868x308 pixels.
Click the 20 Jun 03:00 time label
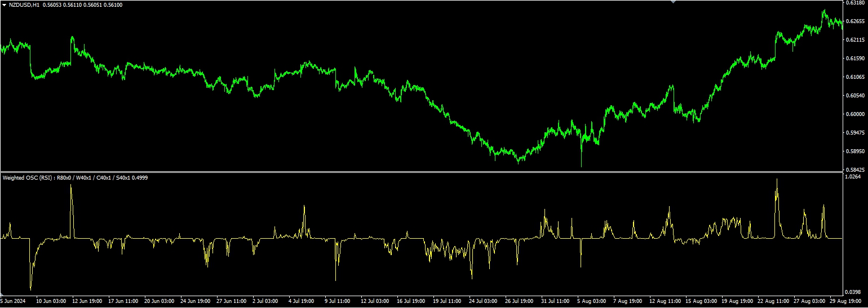[x=160, y=301]
